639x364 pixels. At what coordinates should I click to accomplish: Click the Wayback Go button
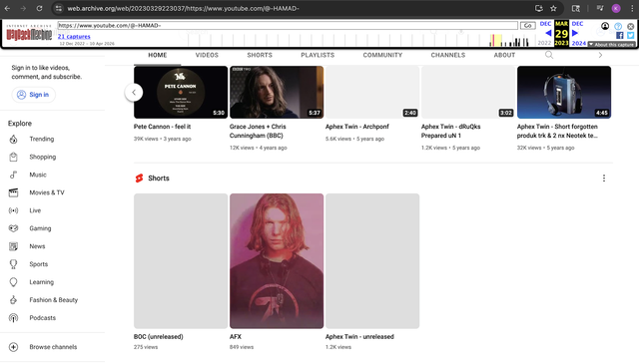tap(528, 25)
